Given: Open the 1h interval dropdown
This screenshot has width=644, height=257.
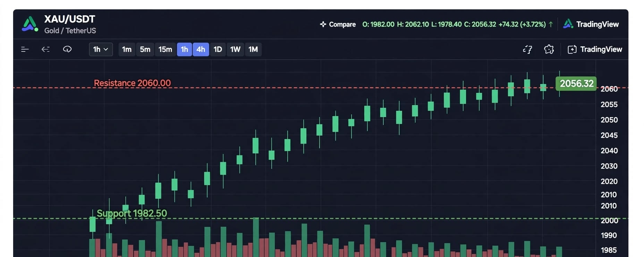Looking at the screenshot, I should click(x=101, y=49).
